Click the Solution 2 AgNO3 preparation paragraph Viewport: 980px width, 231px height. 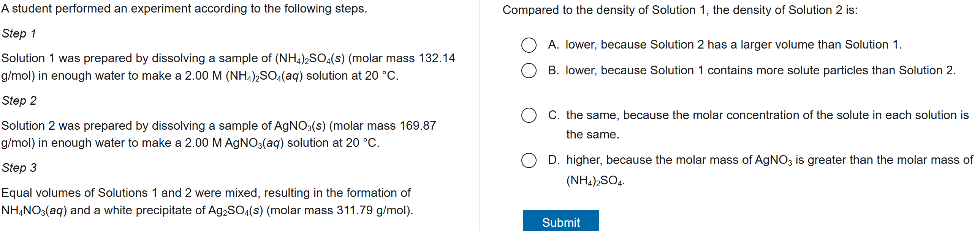click(x=219, y=134)
